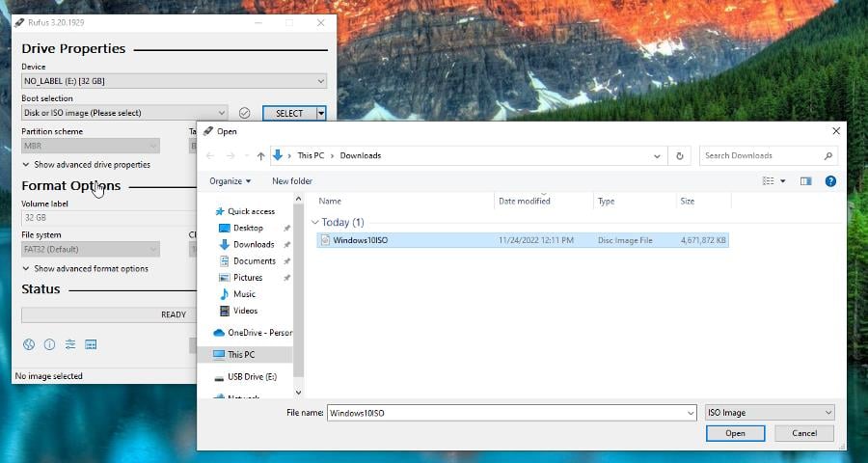The width and height of the screenshot is (868, 463).
Task: Click Windows10ISO disc image file icon
Action: (x=326, y=240)
